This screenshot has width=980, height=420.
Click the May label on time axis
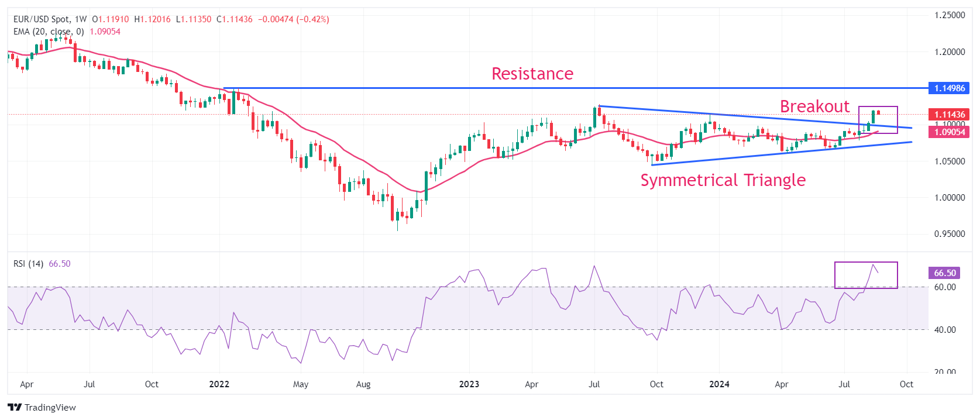tap(300, 384)
